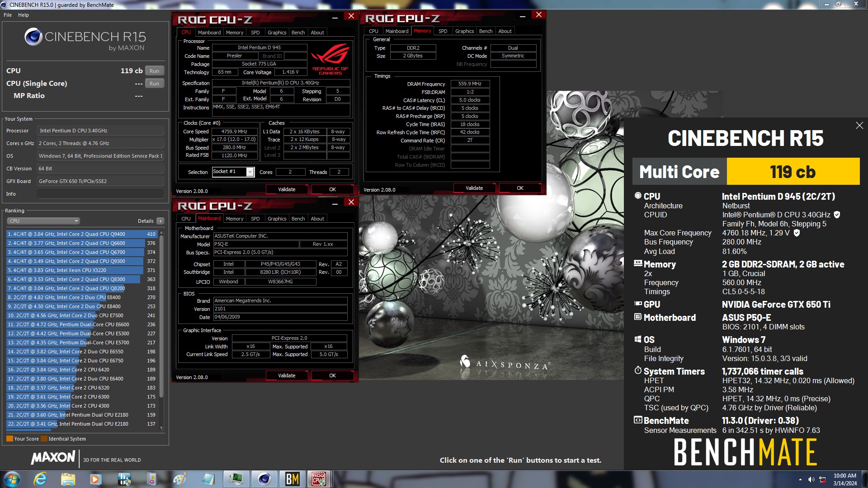868x488 pixels.
Task: Open Windows Media Player from taskbar
Action: pos(95,479)
